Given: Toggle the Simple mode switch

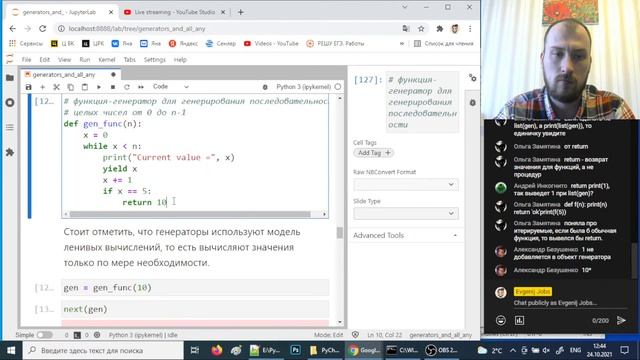Looking at the screenshot, I should point(44,335).
